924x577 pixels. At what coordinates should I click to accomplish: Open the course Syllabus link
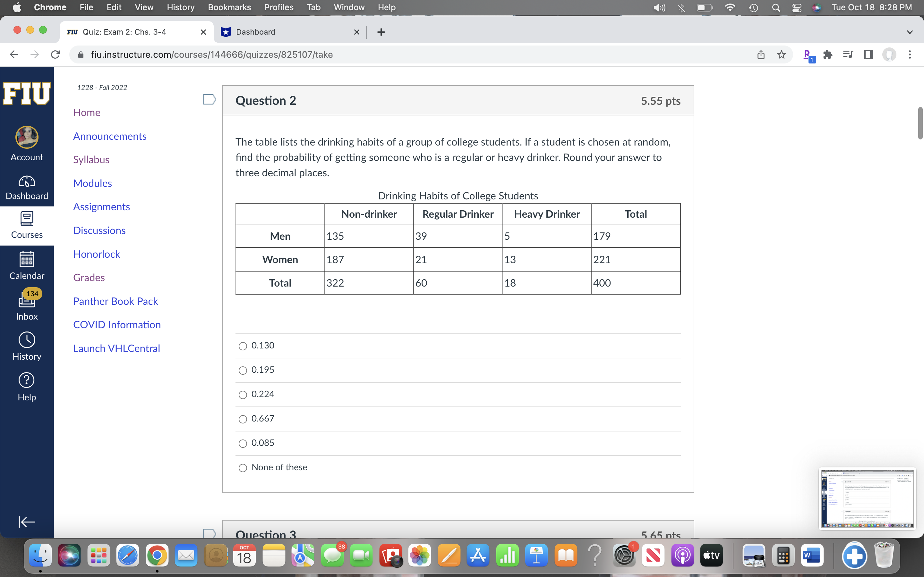coord(91,160)
